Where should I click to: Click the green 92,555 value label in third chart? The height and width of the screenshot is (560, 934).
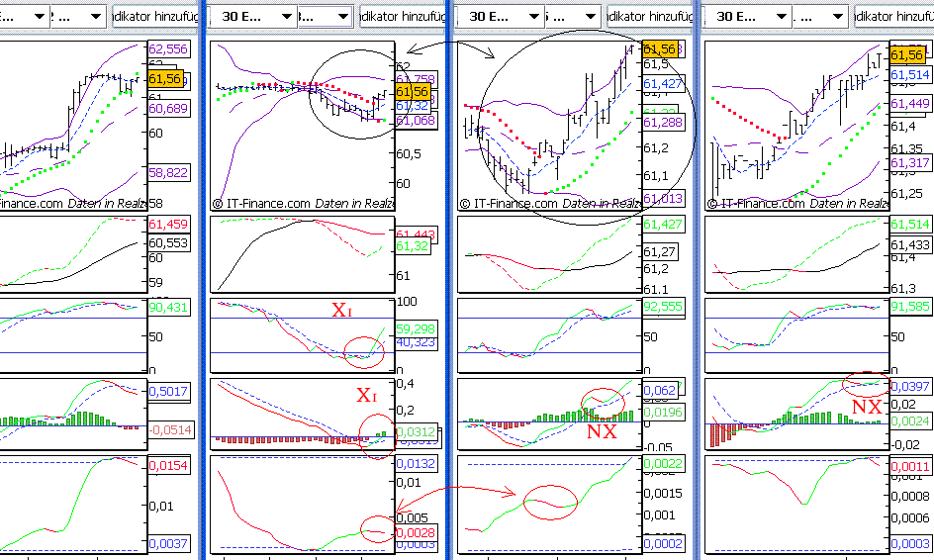(x=663, y=307)
